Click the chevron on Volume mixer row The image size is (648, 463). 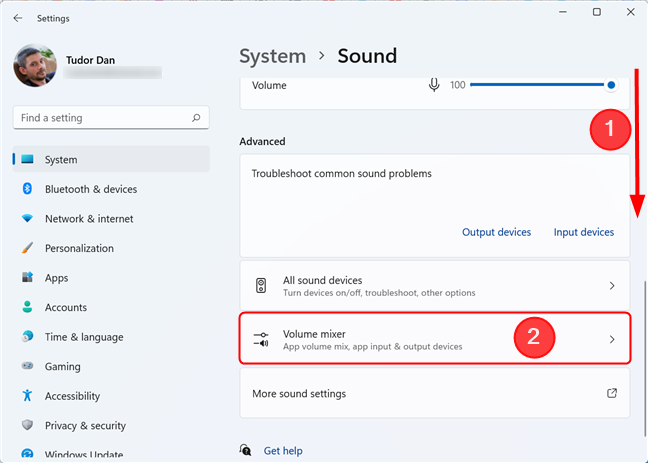point(612,339)
